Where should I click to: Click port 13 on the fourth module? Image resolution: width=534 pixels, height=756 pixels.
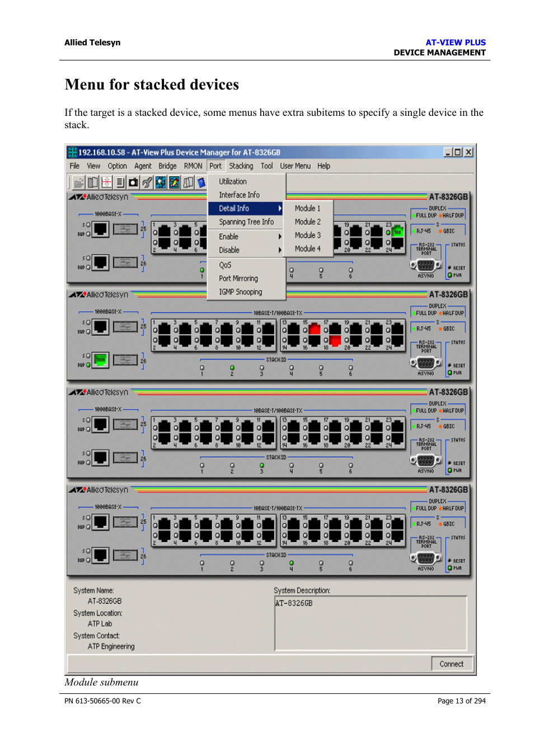coord(294,524)
